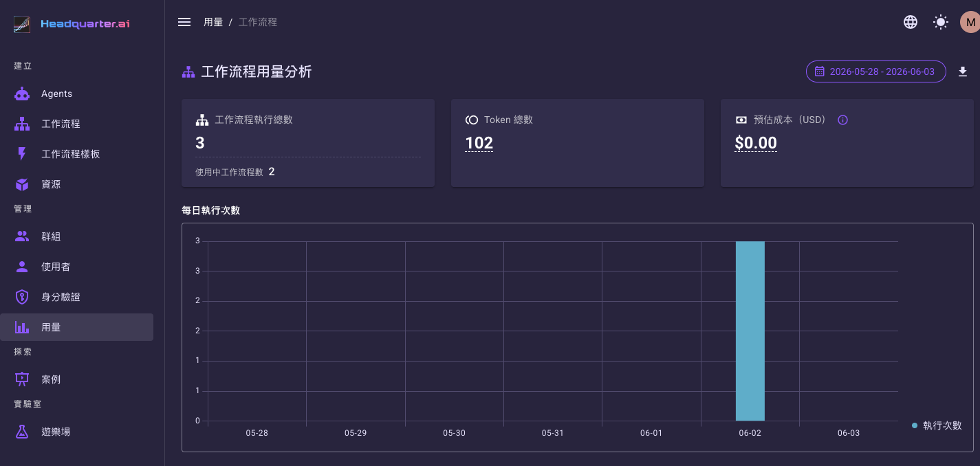The width and height of the screenshot is (980, 466).
Task: Open the language globe selector
Action: (x=911, y=22)
